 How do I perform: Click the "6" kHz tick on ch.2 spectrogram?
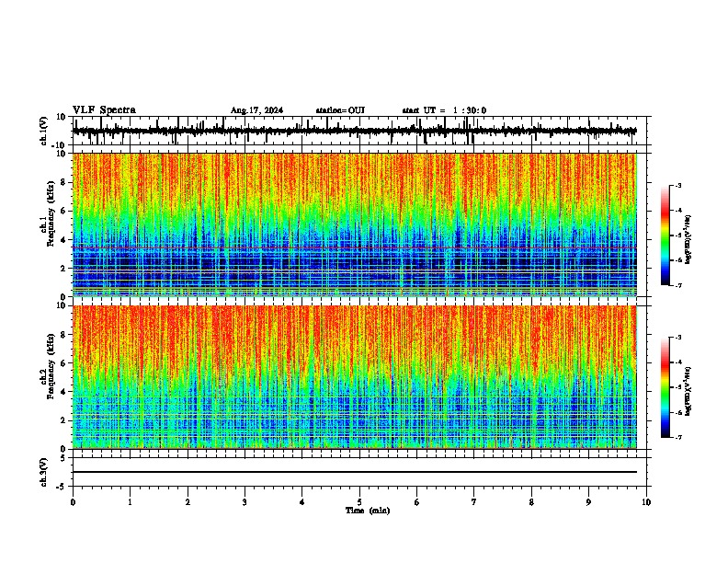[x=64, y=363]
